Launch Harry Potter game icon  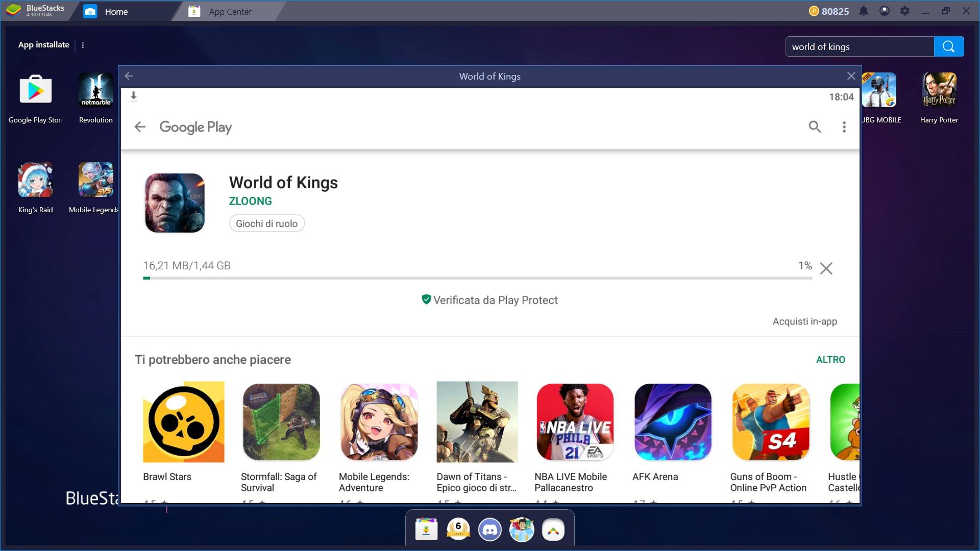939,90
